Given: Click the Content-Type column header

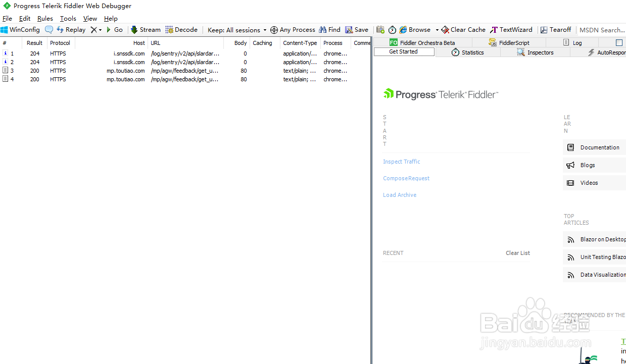Looking at the screenshot, I should tap(300, 43).
